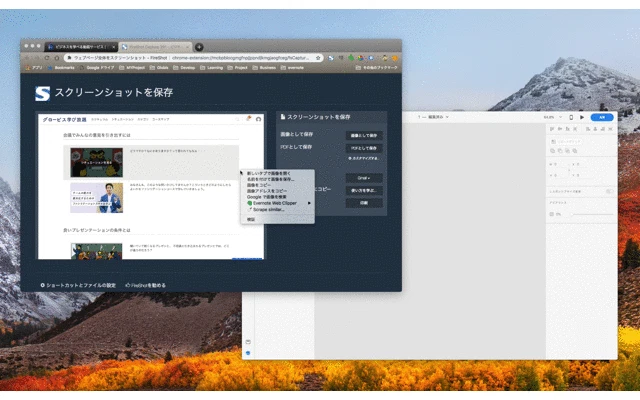Viewport: 640px width, 400px height.
Task: Click the Chrome home icon
Action: (57, 58)
